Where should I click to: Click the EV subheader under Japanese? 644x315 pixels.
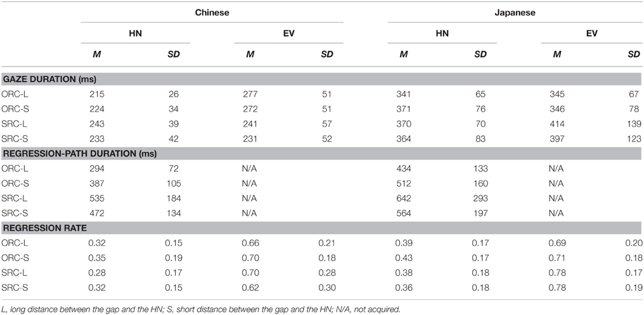592,33
